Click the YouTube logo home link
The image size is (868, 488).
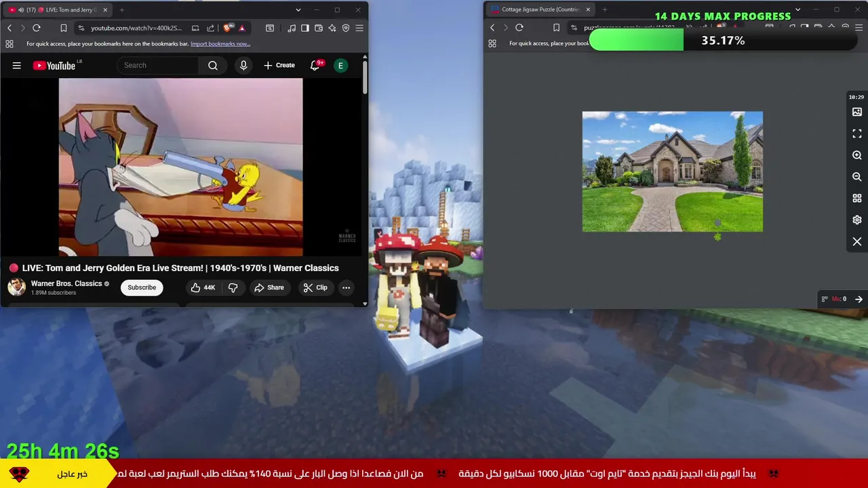coord(54,66)
